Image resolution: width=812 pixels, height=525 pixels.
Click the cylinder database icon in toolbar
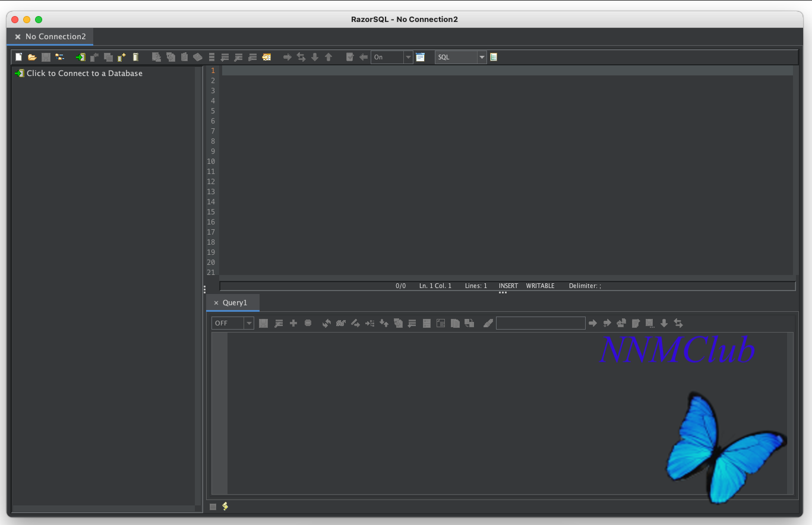(x=135, y=57)
